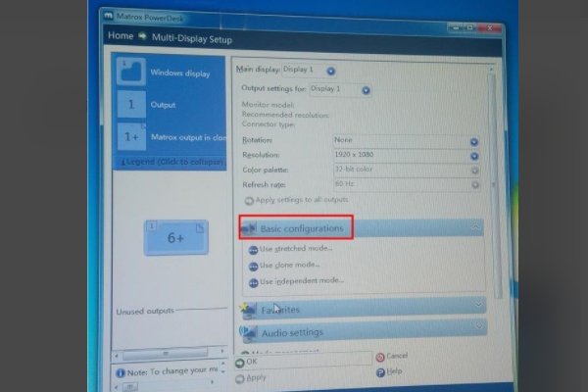The height and width of the screenshot is (392, 588).
Task: Open the Resolution dropdown arrow
Action: (x=474, y=156)
